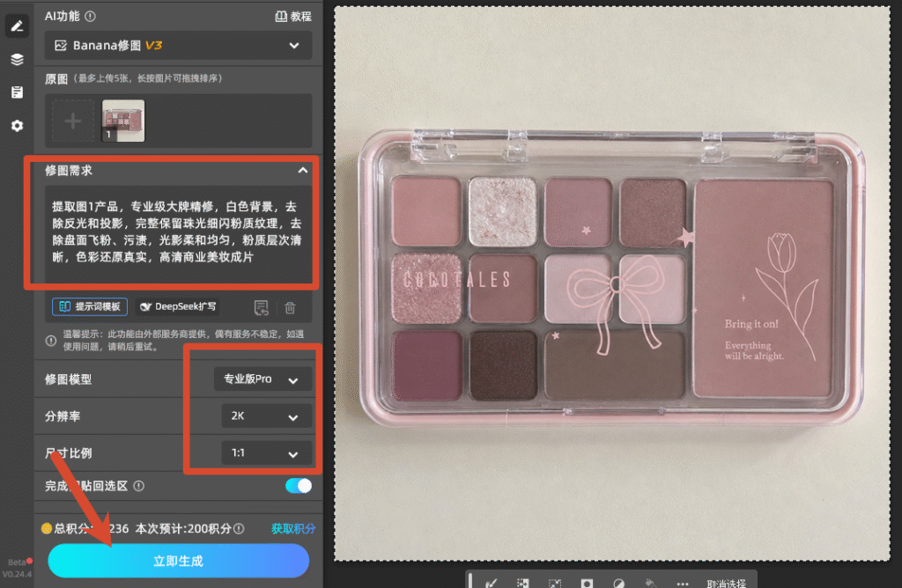
Task: Click the prompt history icon beside trash
Action: point(261,307)
